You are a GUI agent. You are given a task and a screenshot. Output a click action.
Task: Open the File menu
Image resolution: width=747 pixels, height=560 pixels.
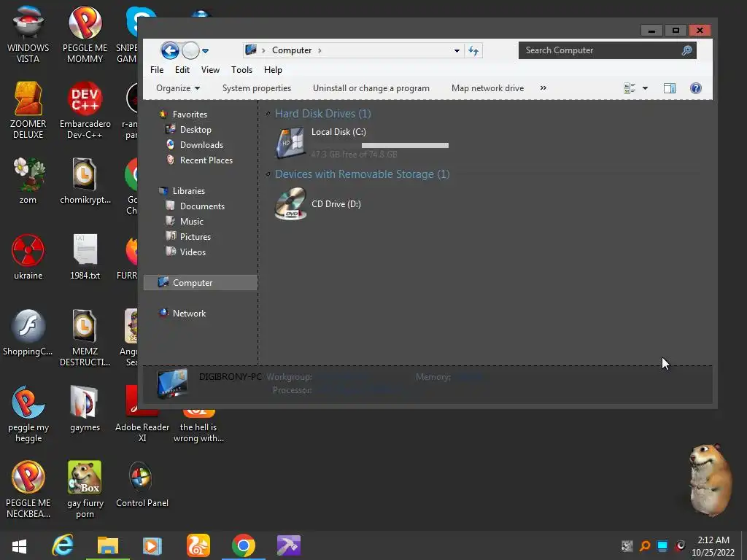157,70
